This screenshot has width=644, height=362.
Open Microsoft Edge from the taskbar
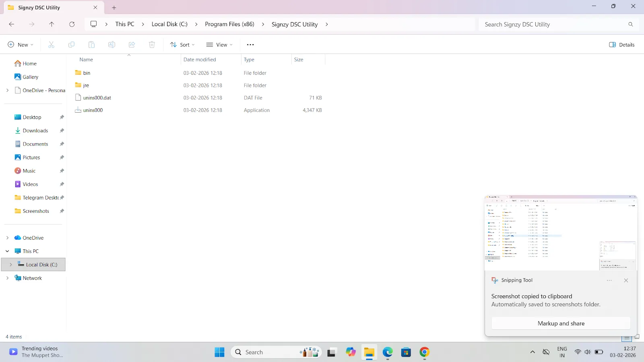[388, 352]
